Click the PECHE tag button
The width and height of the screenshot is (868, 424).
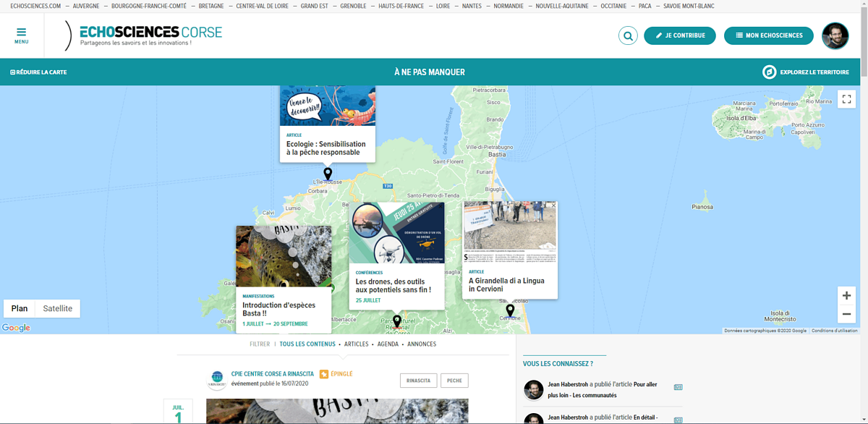[454, 380]
